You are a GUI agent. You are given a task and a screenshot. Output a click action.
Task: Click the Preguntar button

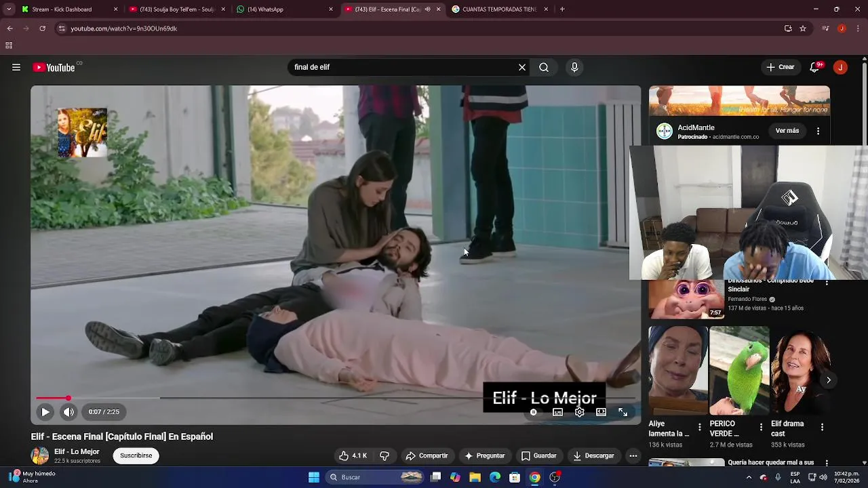pyautogui.click(x=484, y=455)
